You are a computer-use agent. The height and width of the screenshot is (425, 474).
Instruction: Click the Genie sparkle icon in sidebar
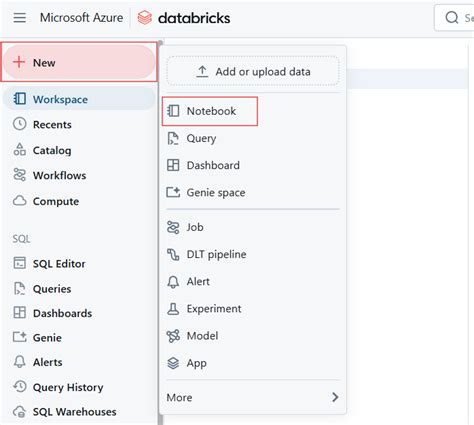tap(20, 337)
